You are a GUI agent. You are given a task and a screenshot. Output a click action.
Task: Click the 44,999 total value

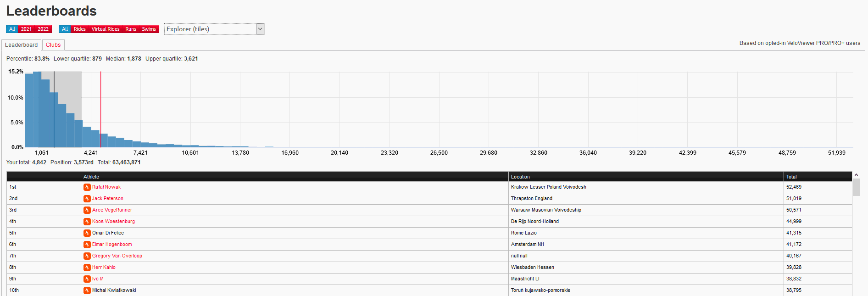point(794,222)
